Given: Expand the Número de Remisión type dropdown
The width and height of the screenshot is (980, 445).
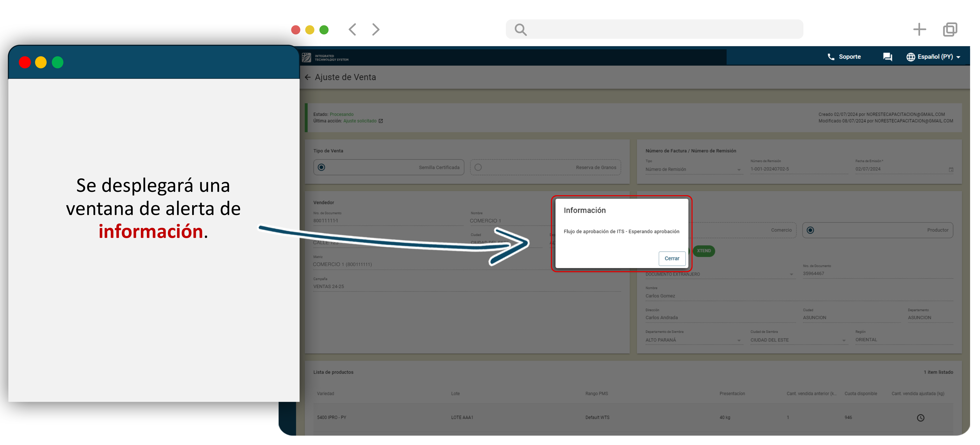Looking at the screenshot, I should point(739,170).
